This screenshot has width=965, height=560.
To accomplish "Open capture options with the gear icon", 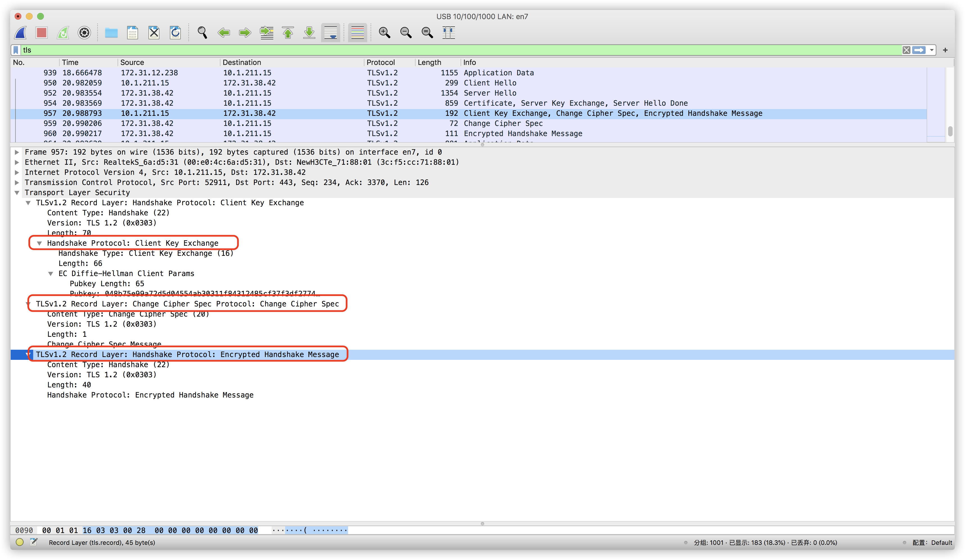I will [84, 33].
